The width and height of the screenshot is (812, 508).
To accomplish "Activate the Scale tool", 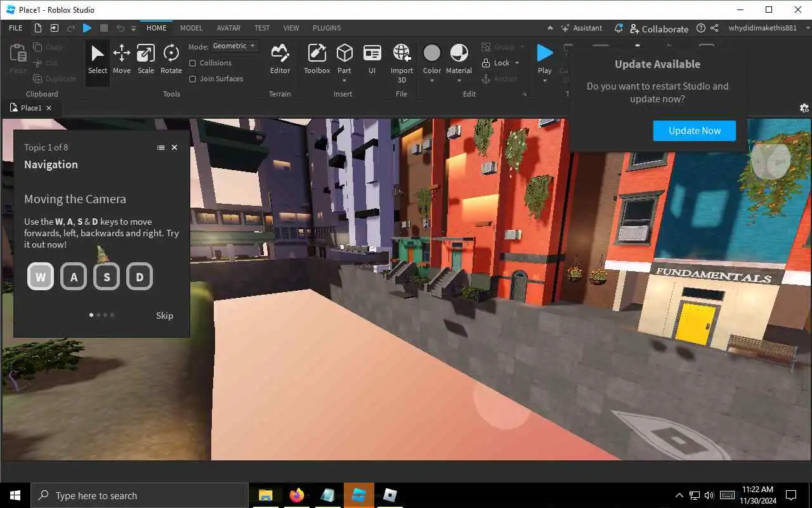I will tap(146, 59).
